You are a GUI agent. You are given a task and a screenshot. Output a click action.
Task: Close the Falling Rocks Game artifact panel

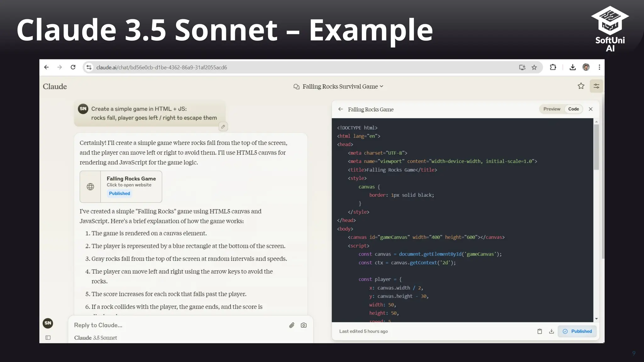[591, 109]
